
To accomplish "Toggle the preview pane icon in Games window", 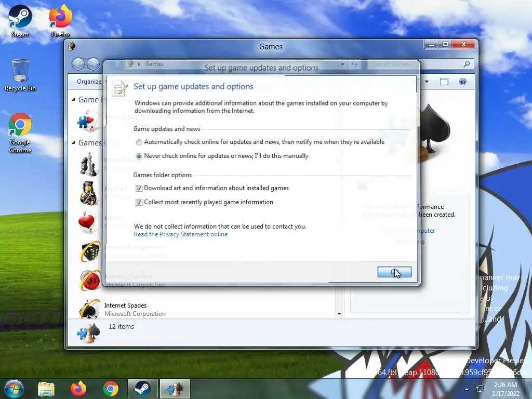I will [x=444, y=82].
